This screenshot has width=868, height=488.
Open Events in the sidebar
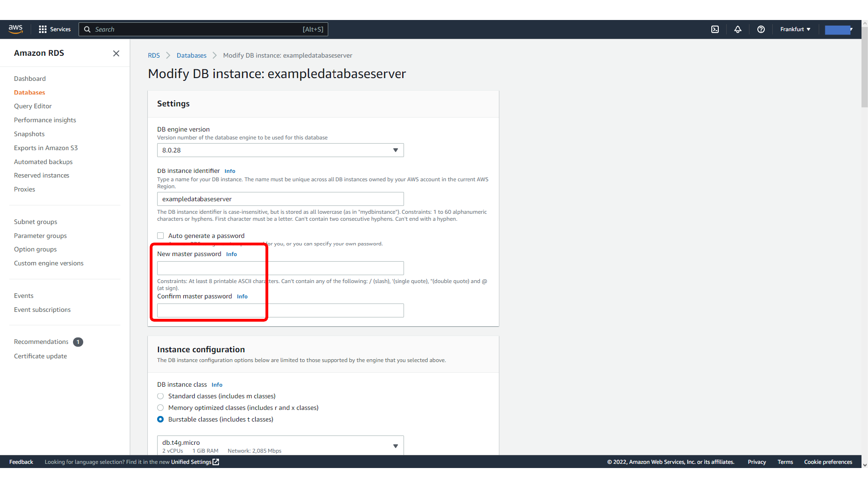pos(24,296)
